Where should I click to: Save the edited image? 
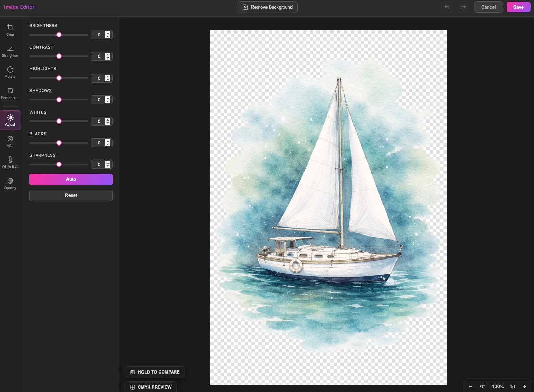pyautogui.click(x=518, y=7)
